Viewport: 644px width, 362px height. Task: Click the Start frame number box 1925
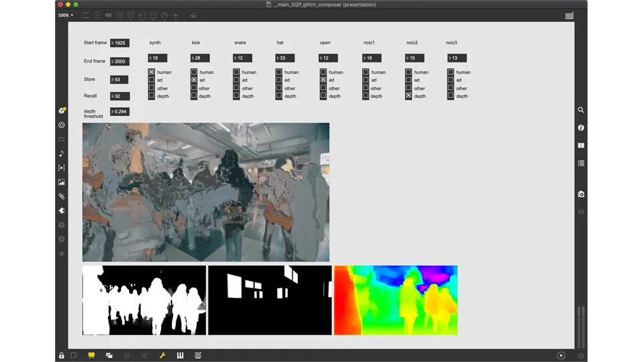pyautogui.click(x=119, y=43)
